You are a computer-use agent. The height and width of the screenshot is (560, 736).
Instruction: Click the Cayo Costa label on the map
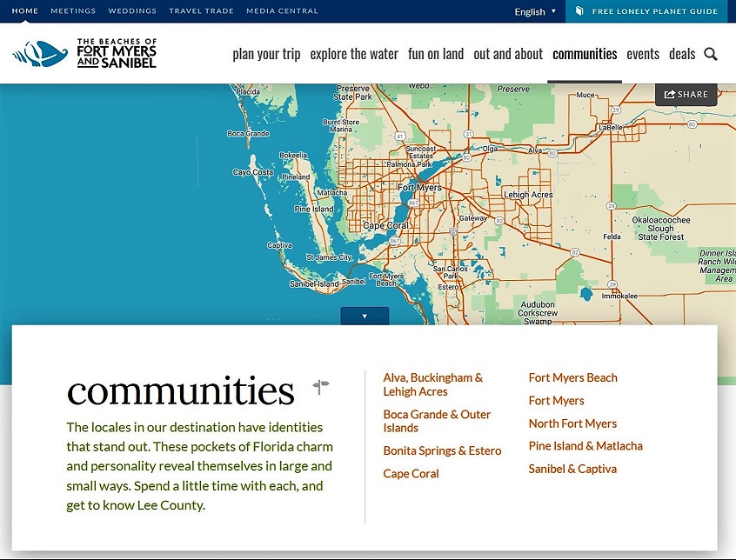point(253,172)
